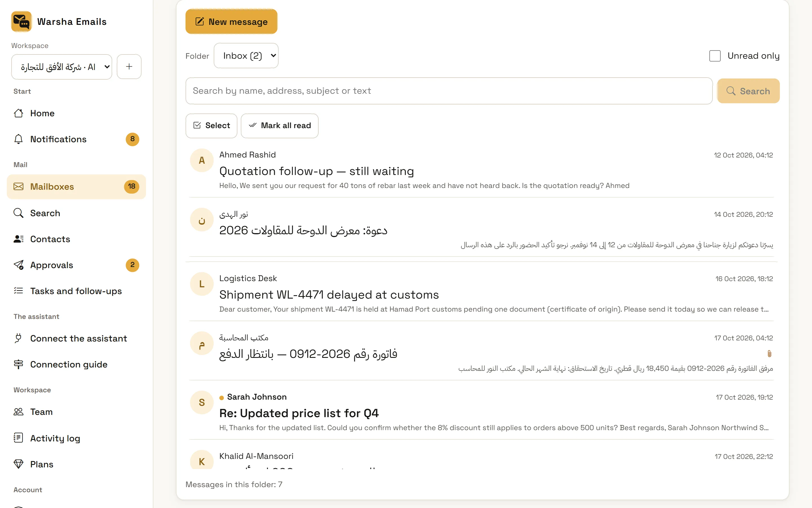Open the مكتب المحاسبة invoice email
Viewport: 812px width, 508px height.
coord(482,353)
